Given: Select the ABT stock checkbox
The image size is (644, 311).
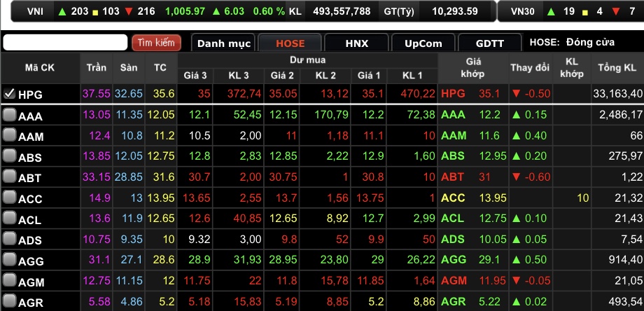Looking at the screenshot, I should click(x=9, y=177).
